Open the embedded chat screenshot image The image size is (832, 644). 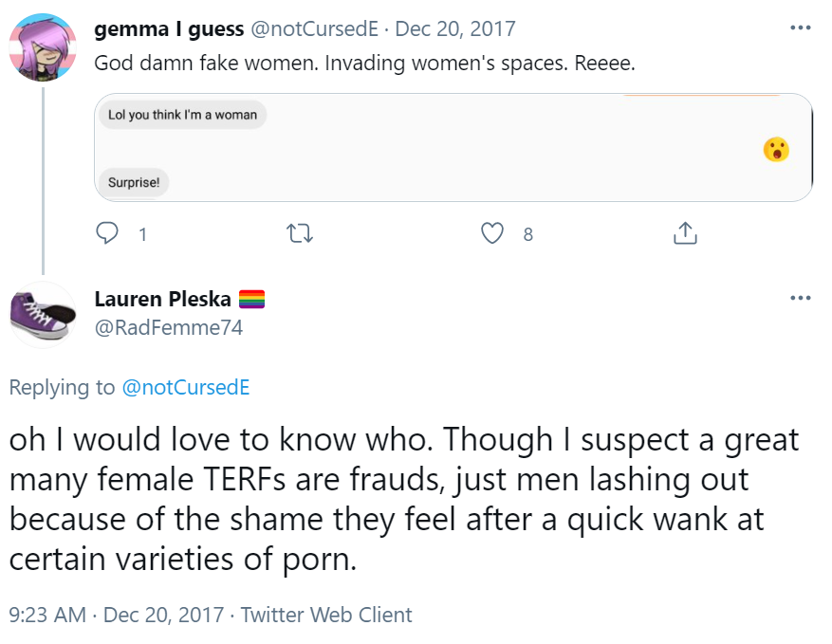(453, 147)
